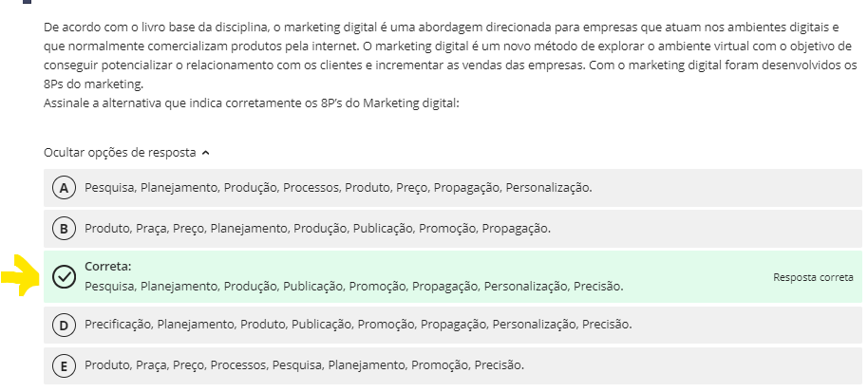Click answer text ending "Propagação, Personalização, Precisão" in green
The image size is (868, 392).
[x=354, y=286]
